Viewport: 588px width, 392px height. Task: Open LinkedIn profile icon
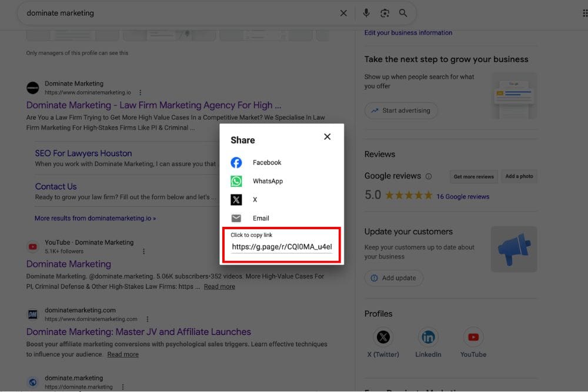pyautogui.click(x=428, y=337)
